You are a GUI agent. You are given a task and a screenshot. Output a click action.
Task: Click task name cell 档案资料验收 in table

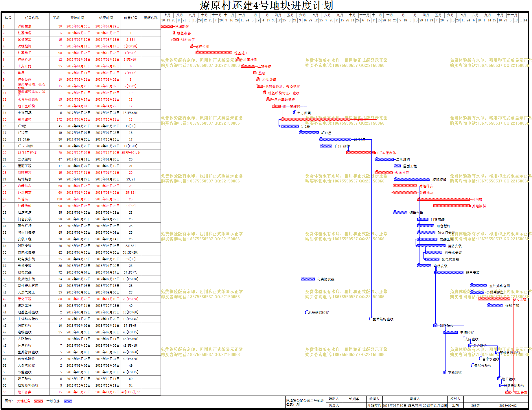point(32,385)
